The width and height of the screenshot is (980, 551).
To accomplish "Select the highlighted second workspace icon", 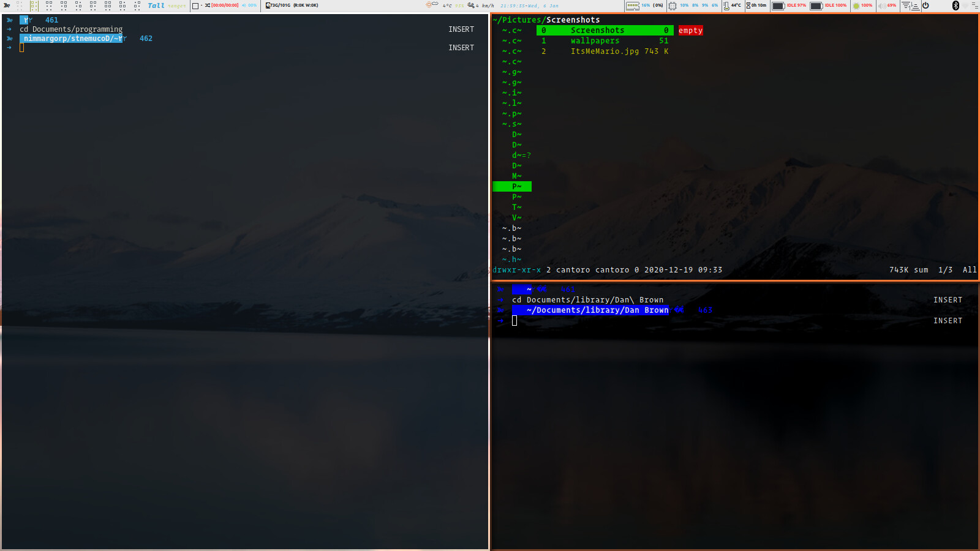I will (34, 6).
